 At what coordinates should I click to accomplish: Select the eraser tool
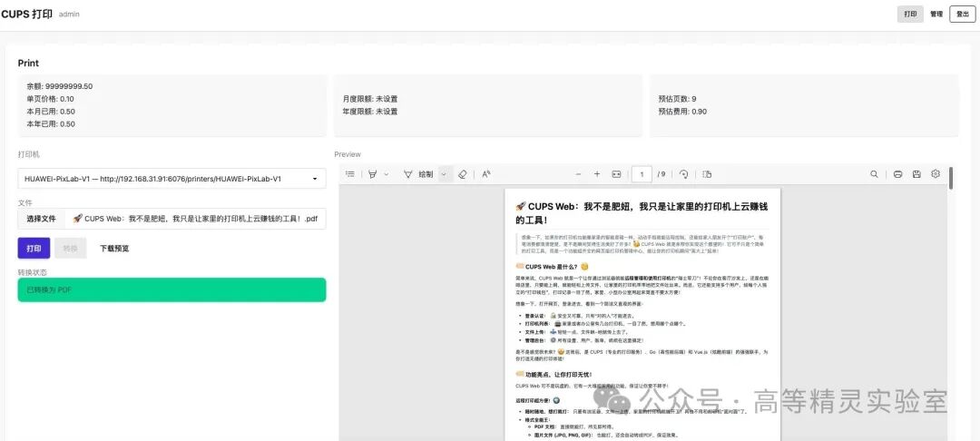[463, 174]
